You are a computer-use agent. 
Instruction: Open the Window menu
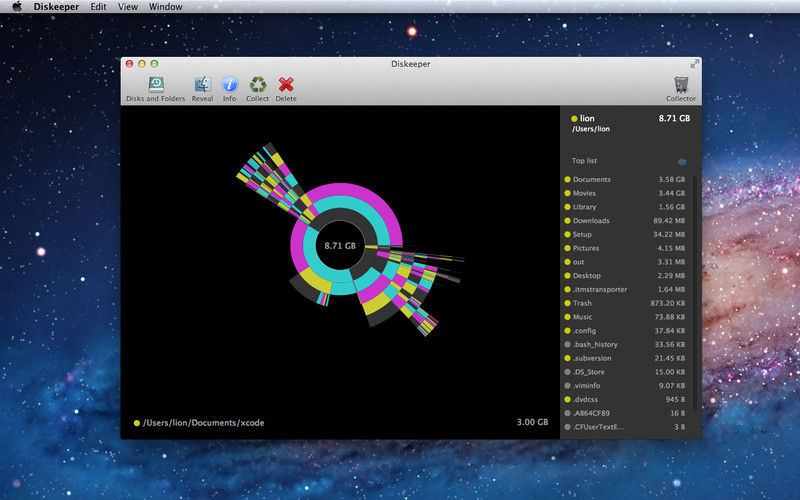[x=165, y=7]
